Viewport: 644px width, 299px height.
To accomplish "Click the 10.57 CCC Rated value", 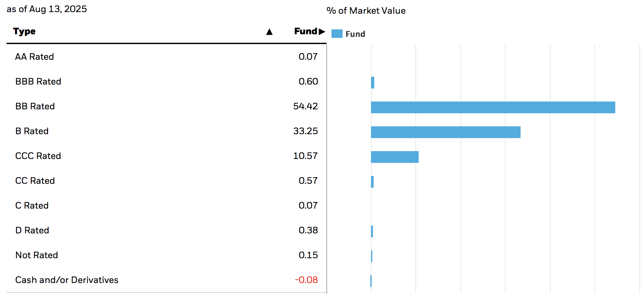I will point(305,156).
